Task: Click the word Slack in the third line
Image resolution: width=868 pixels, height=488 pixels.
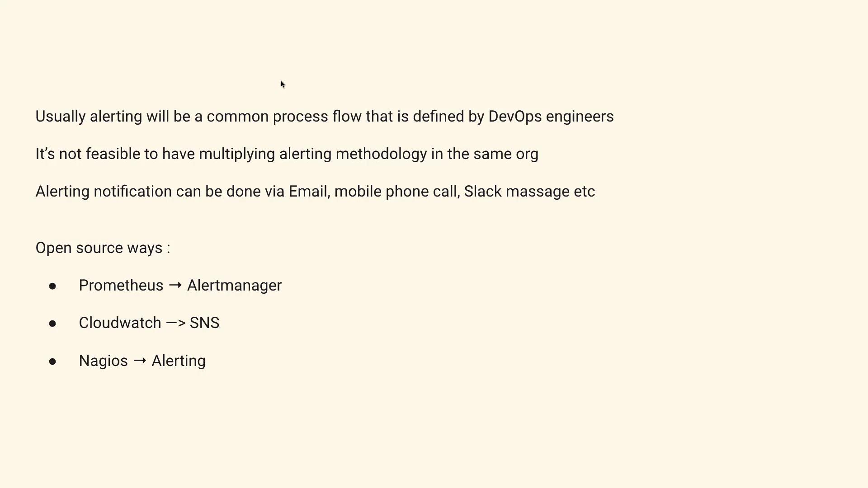Action: (x=482, y=192)
